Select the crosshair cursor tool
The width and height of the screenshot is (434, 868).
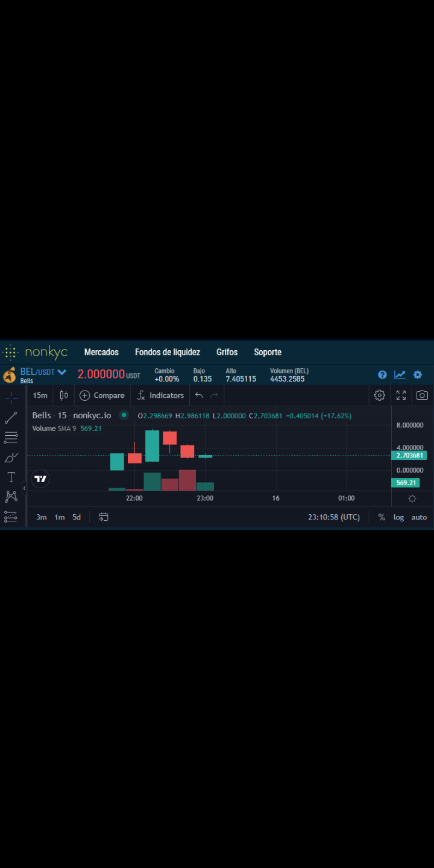point(11,398)
